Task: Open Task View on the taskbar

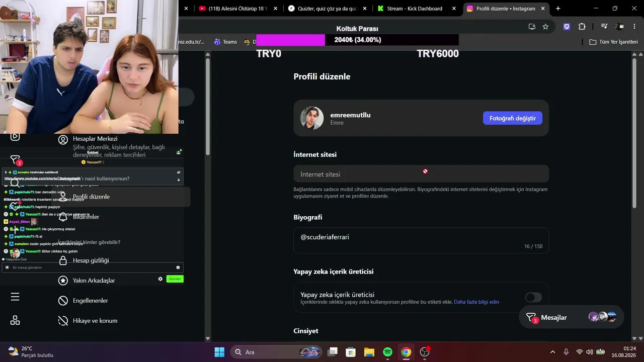Action: click(x=332, y=352)
